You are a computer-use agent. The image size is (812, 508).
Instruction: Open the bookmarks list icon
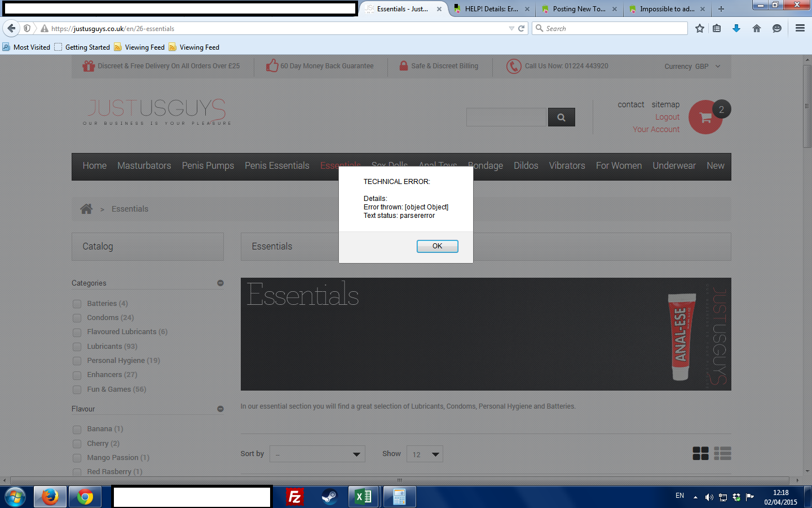pos(717,28)
